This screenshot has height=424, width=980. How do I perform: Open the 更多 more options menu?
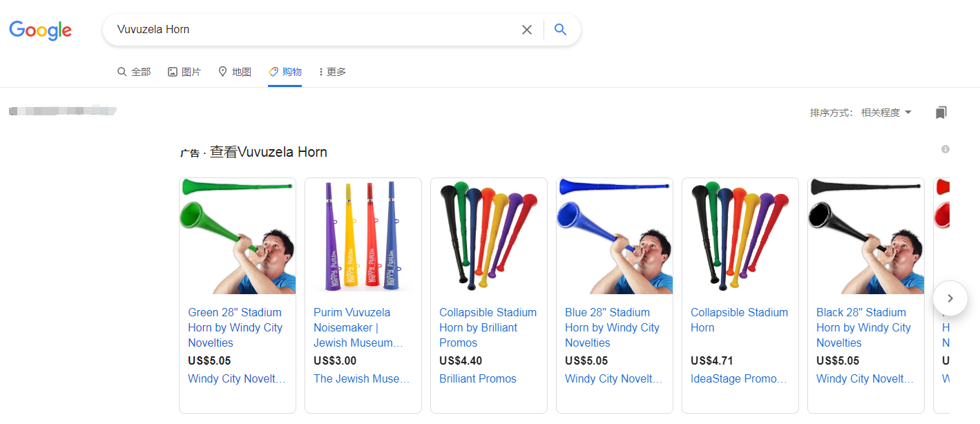click(332, 72)
